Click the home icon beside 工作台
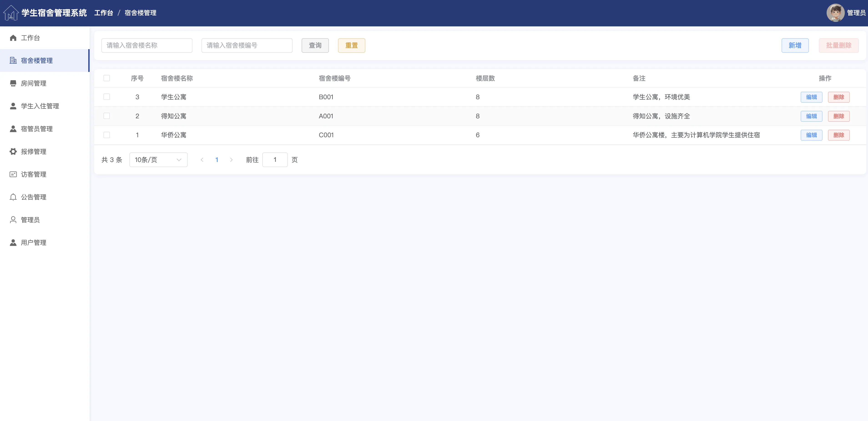Image resolution: width=868 pixels, height=421 pixels. tap(13, 38)
